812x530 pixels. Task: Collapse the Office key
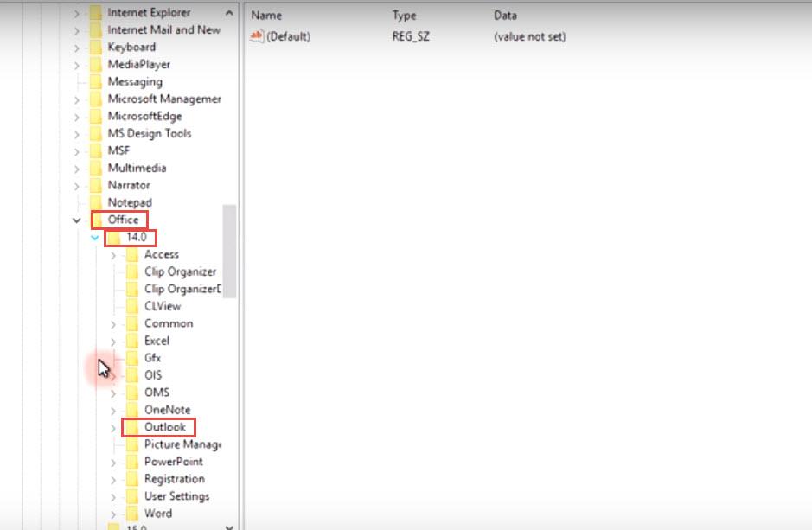click(x=77, y=220)
